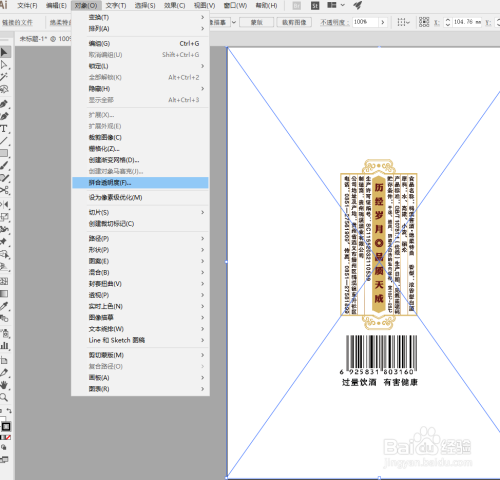Screen dimensions: 500x480
Task: Select the Column Graph tool
Action: coord(4,345)
